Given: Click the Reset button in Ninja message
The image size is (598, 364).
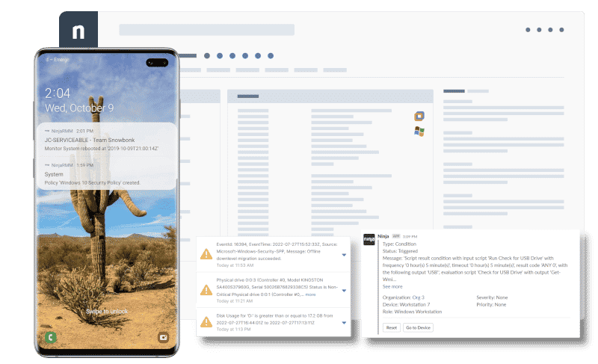Looking at the screenshot, I should click(x=392, y=327).
